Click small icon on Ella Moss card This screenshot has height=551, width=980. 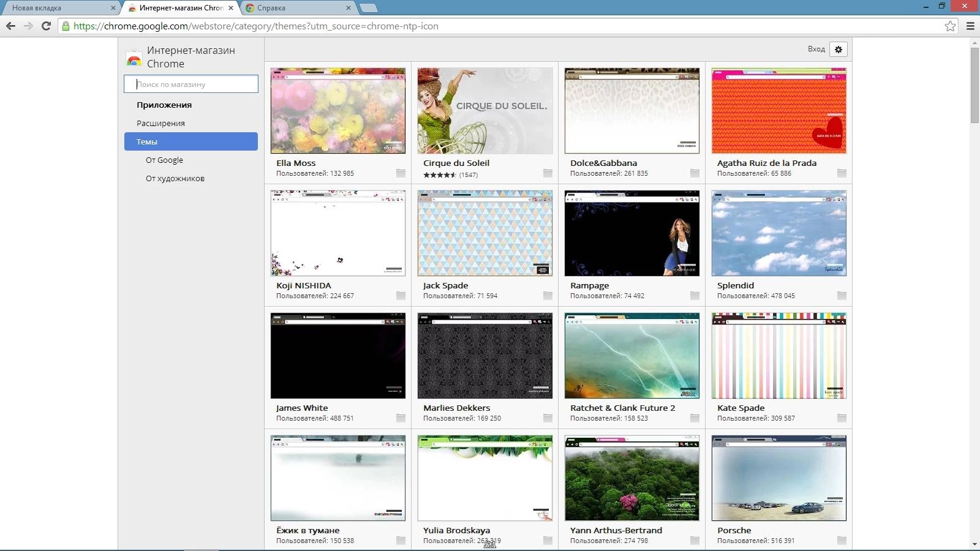click(401, 173)
